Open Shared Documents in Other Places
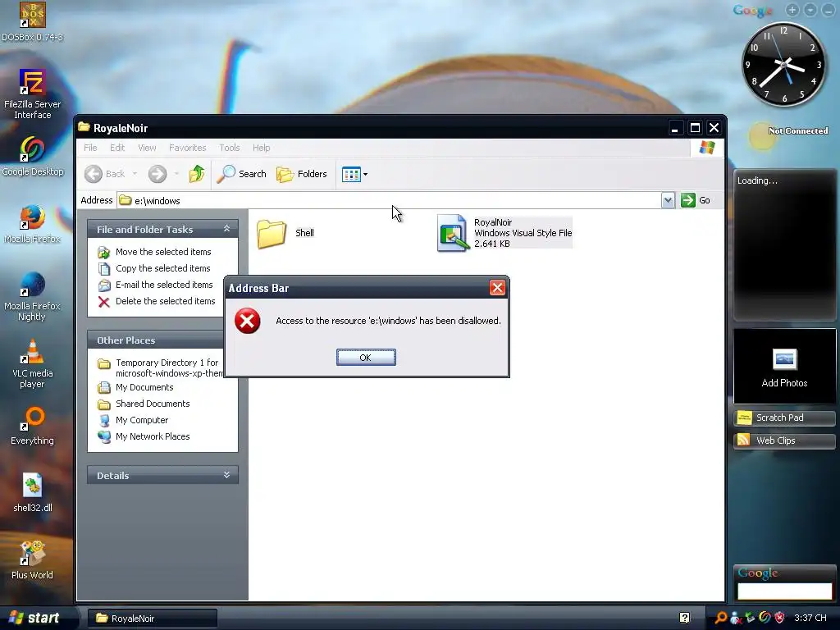The width and height of the screenshot is (840, 630). 153,404
